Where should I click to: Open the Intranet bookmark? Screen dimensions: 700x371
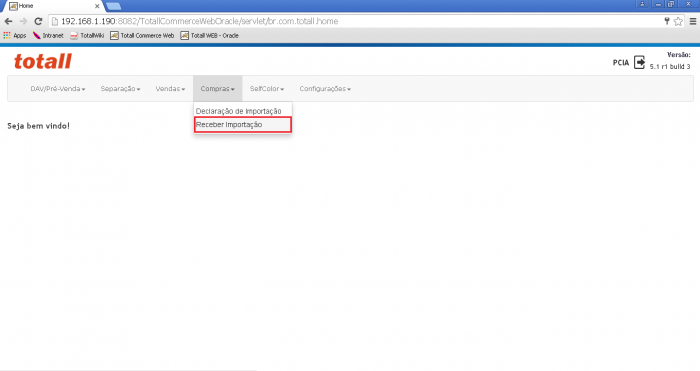point(48,35)
